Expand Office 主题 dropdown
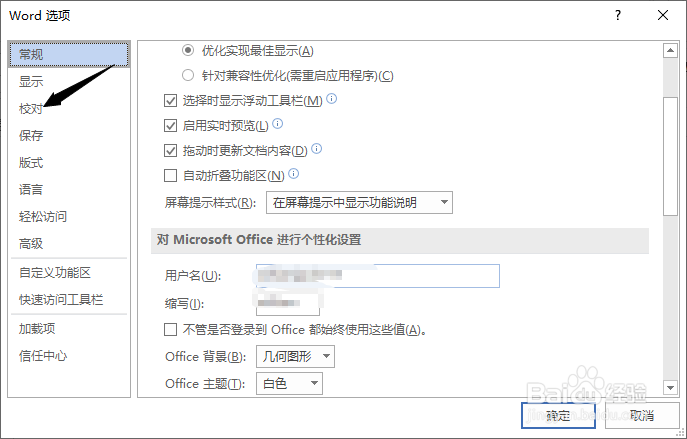Screen dimensions: 687x439 point(290,383)
